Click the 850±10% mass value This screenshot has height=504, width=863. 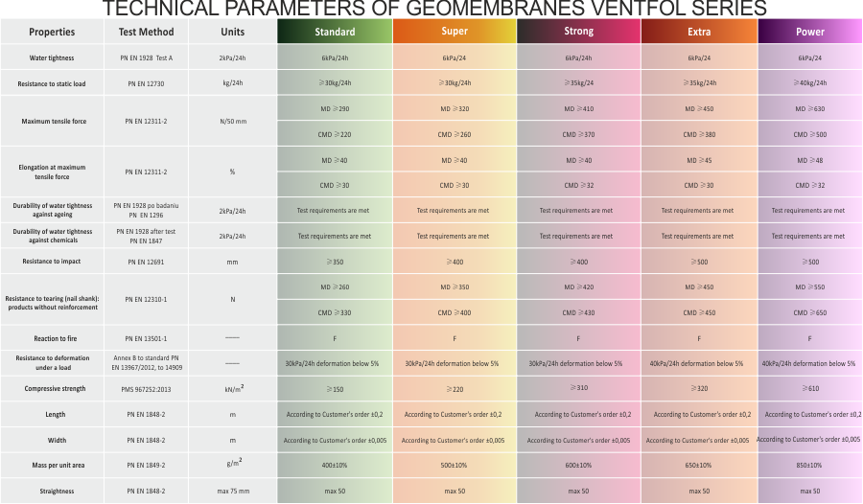(809, 465)
